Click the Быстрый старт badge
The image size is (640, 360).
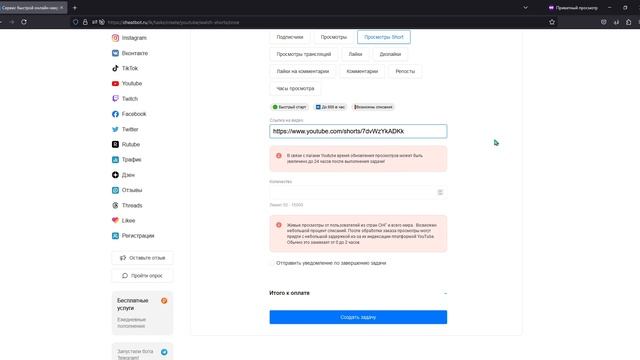tap(289, 107)
